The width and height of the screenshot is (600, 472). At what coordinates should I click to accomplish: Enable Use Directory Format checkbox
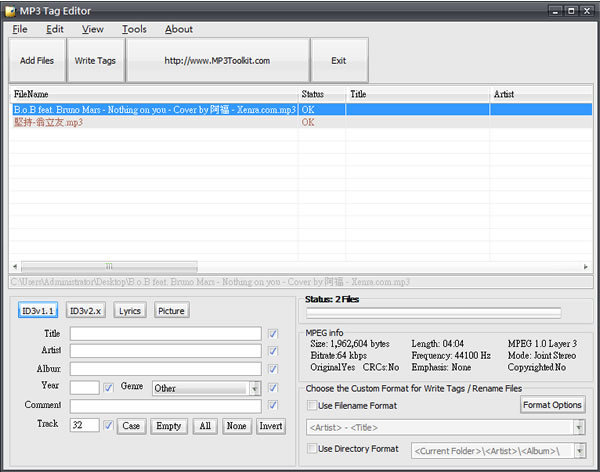pos(312,448)
